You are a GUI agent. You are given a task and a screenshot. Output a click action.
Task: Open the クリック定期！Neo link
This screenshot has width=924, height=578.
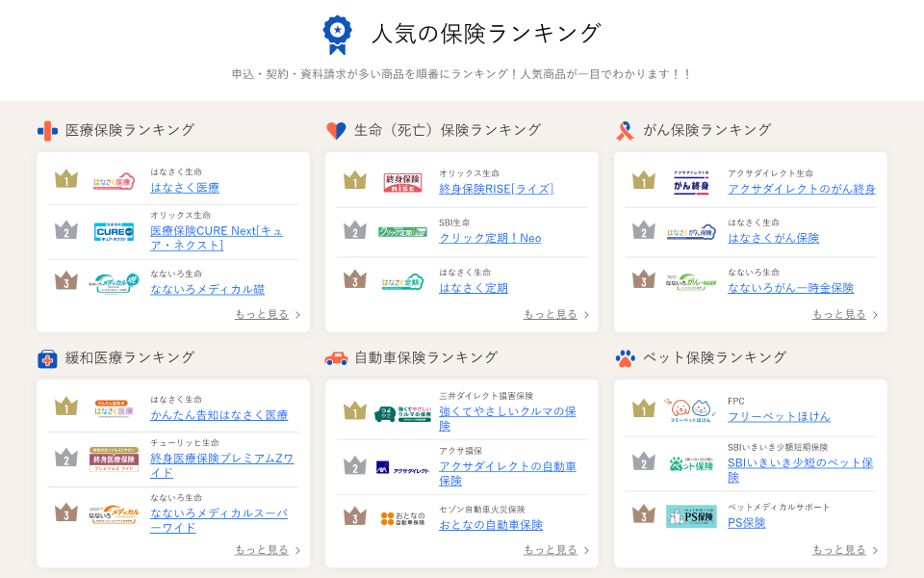pyautogui.click(x=490, y=238)
